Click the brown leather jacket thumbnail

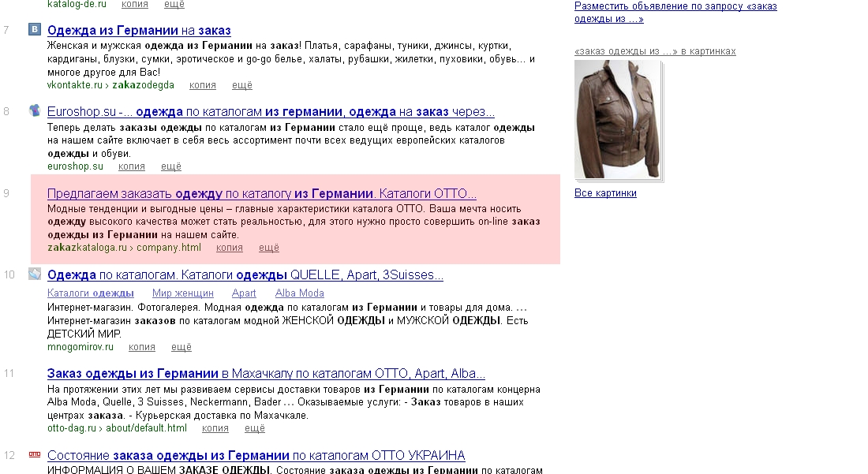click(x=619, y=119)
